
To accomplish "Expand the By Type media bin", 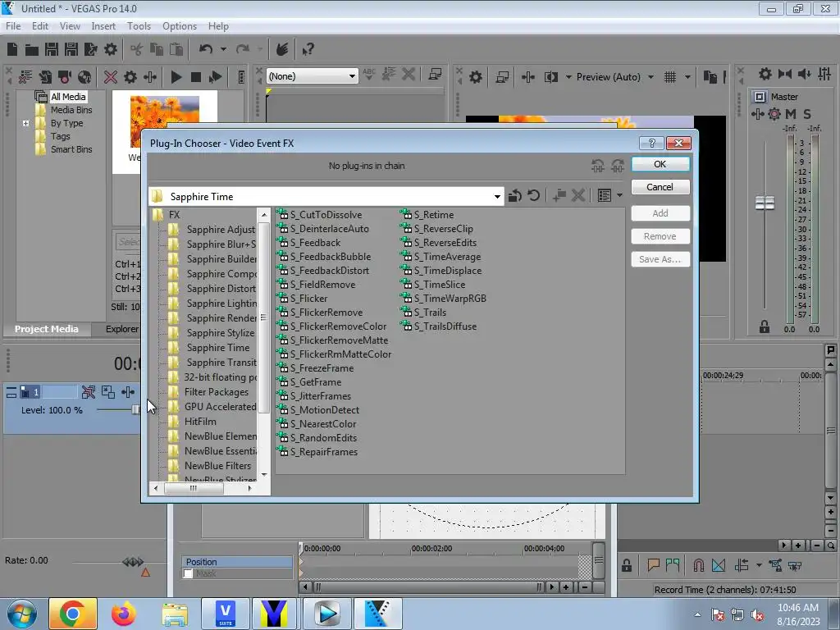I will (25, 123).
